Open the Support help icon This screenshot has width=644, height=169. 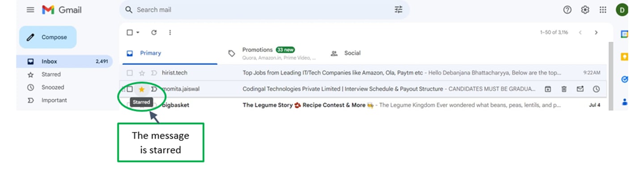[567, 10]
